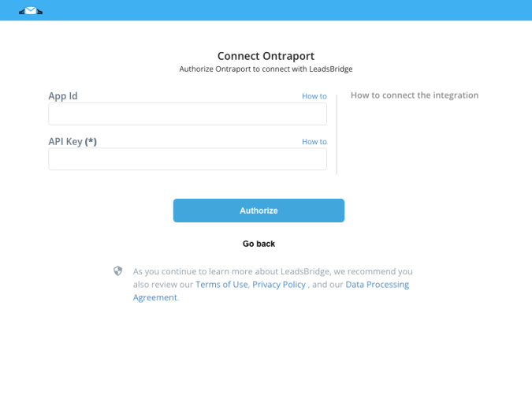Screen dimensions: 532x414
Task: Click the App Id field label
Action: click(x=63, y=96)
